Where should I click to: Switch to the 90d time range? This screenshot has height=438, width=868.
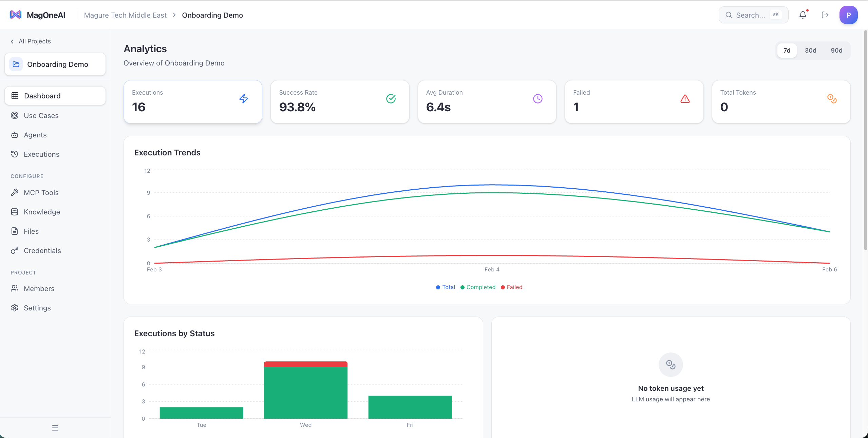[836, 50]
